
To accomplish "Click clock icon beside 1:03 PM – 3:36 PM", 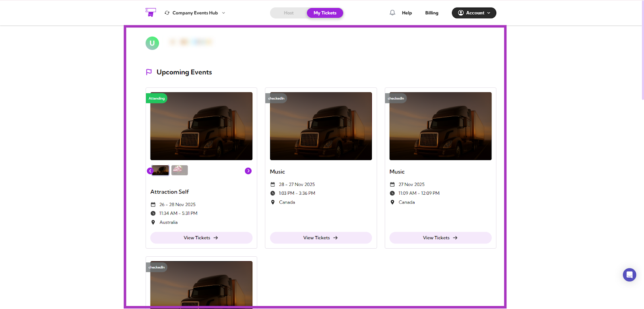I will (272, 194).
